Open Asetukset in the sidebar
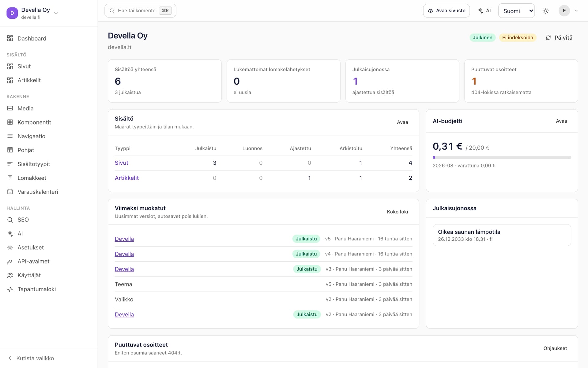The width and height of the screenshot is (588, 368). click(49, 247)
